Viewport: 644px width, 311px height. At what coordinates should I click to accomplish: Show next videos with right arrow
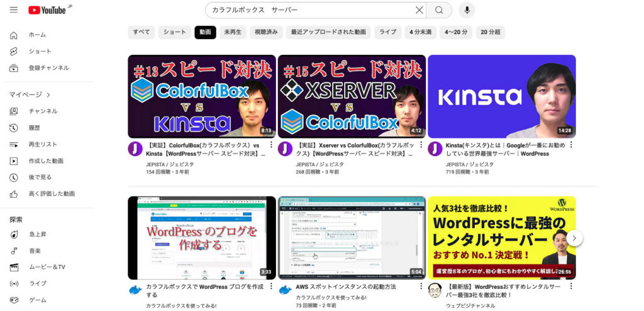coord(574,238)
